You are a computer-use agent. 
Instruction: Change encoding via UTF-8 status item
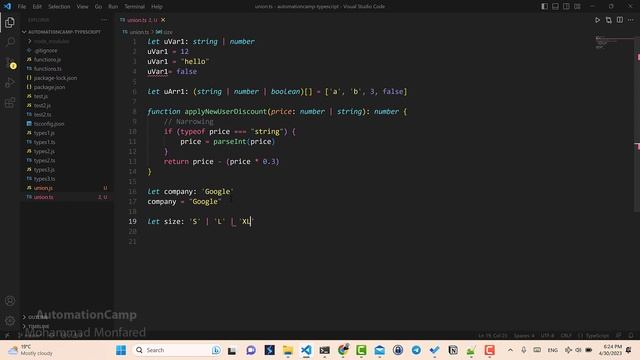click(547, 336)
